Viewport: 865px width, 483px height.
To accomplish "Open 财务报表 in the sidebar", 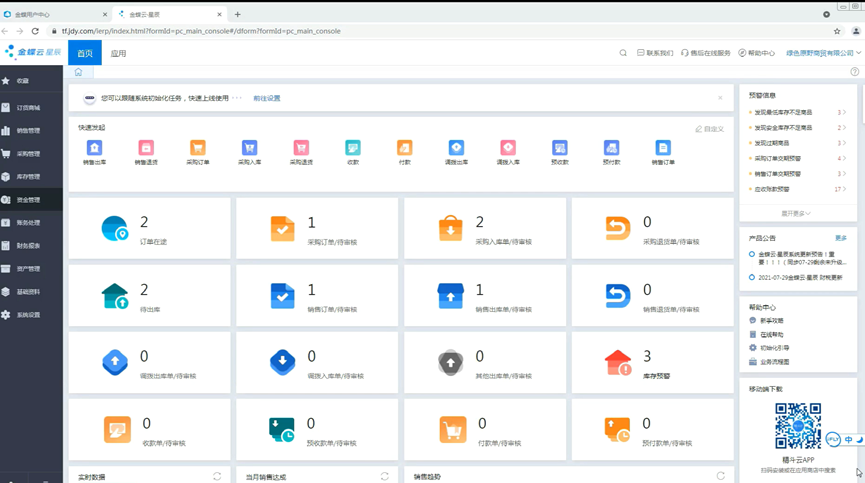I will click(31, 245).
